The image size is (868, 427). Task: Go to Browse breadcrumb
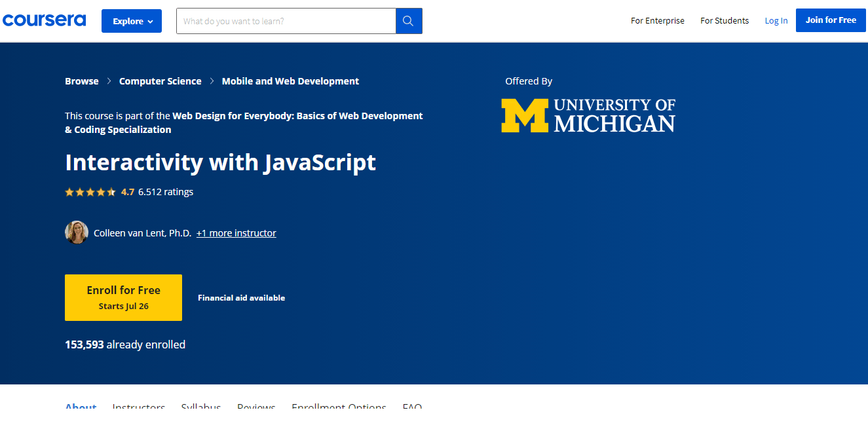[x=82, y=81]
